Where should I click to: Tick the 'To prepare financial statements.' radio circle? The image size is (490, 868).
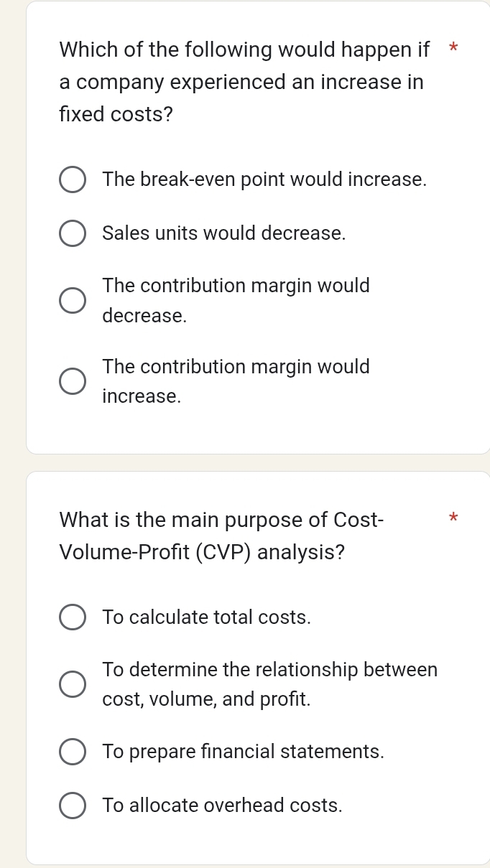point(72,752)
